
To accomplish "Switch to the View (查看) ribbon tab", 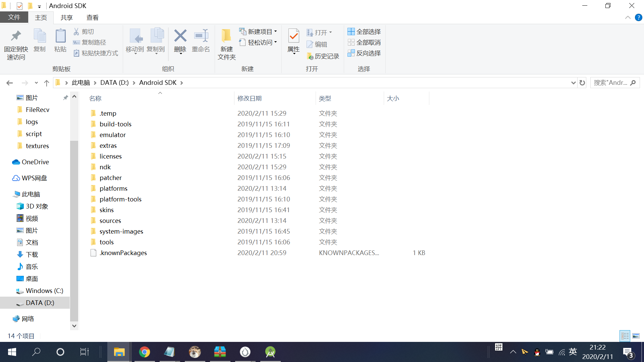I will [x=92, y=17].
